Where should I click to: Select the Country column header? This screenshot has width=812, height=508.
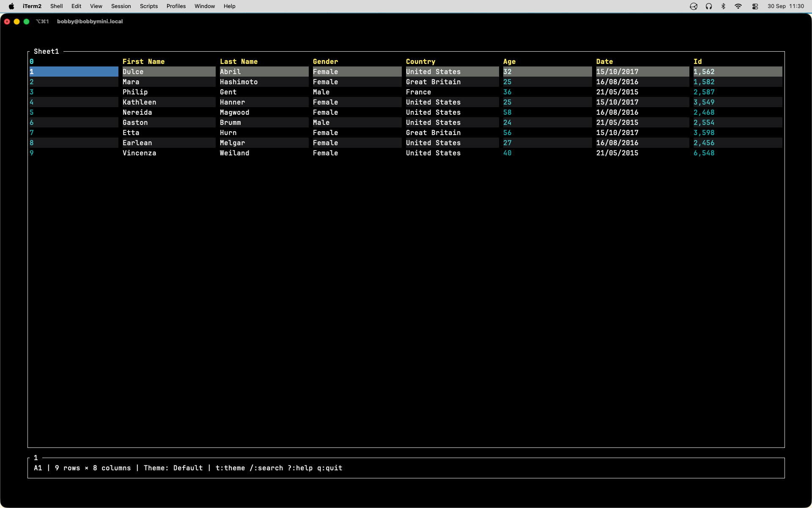(x=421, y=62)
